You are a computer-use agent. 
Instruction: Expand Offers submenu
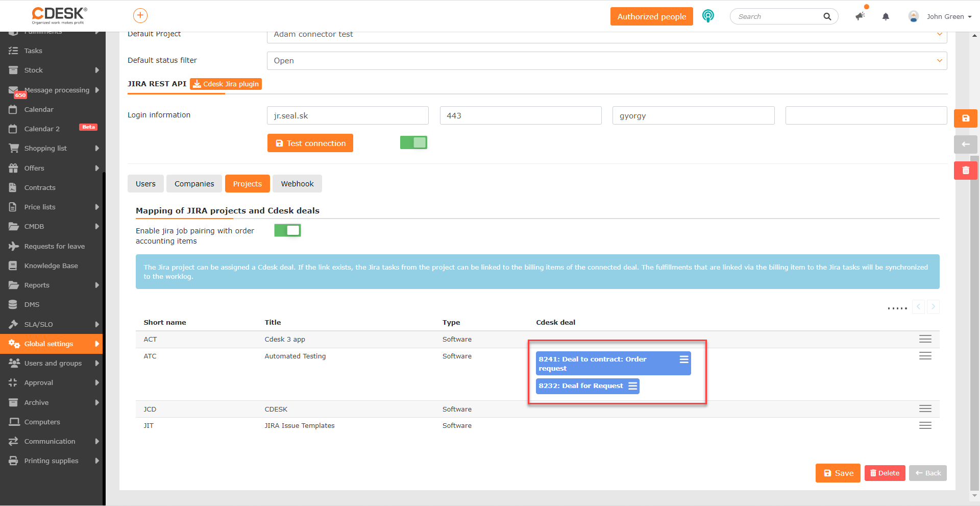(x=96, y=168)
